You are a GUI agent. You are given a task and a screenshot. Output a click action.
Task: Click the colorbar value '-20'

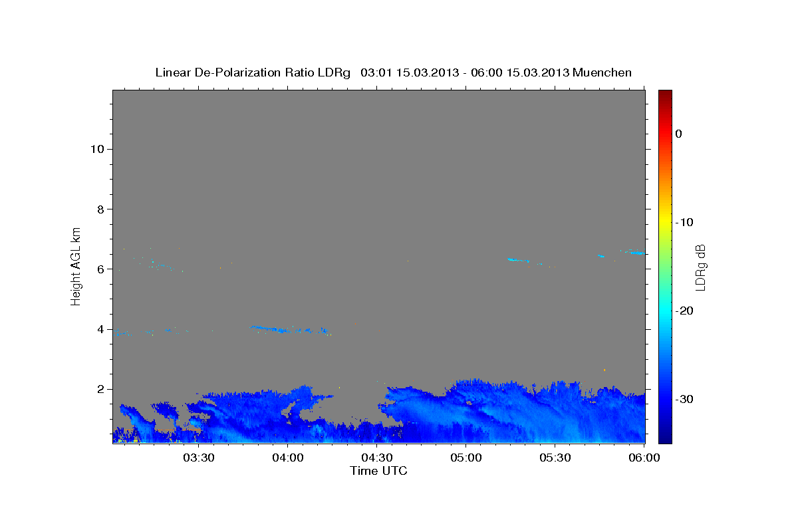pos(684,311)
